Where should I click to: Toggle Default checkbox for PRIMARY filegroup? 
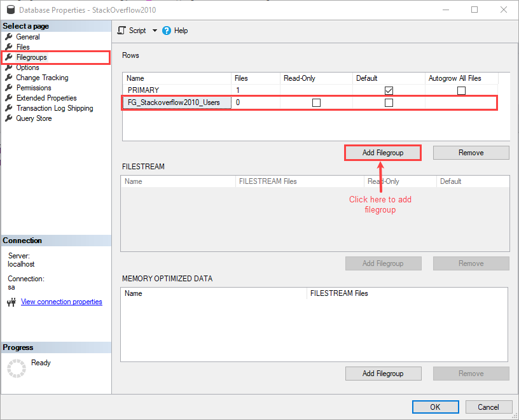click(389, 90)
